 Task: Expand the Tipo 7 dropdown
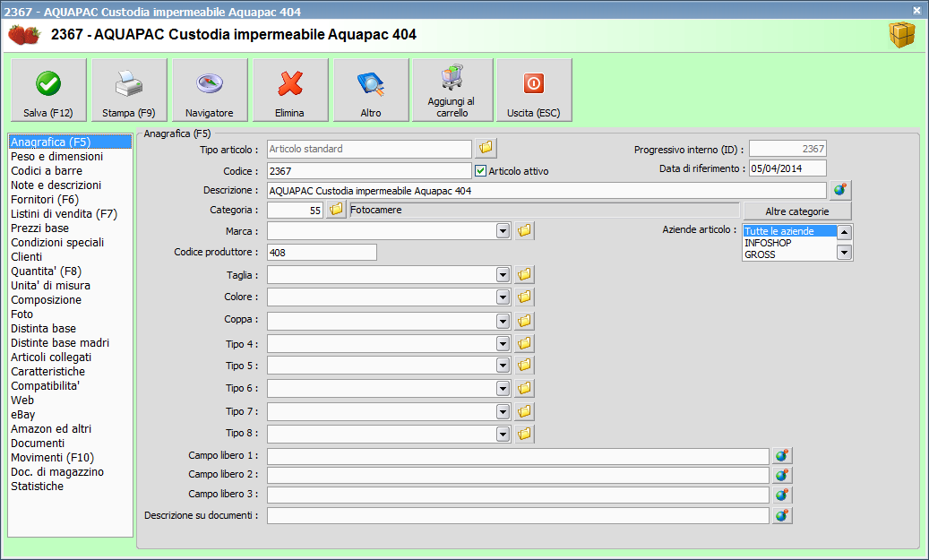click(503, 411)
